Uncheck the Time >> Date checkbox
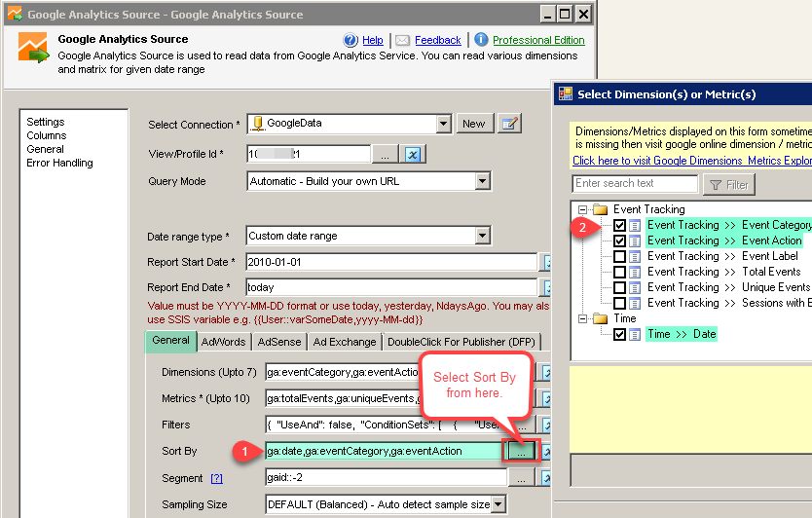This screenshot has width=812, height=518. click(619, 334)
